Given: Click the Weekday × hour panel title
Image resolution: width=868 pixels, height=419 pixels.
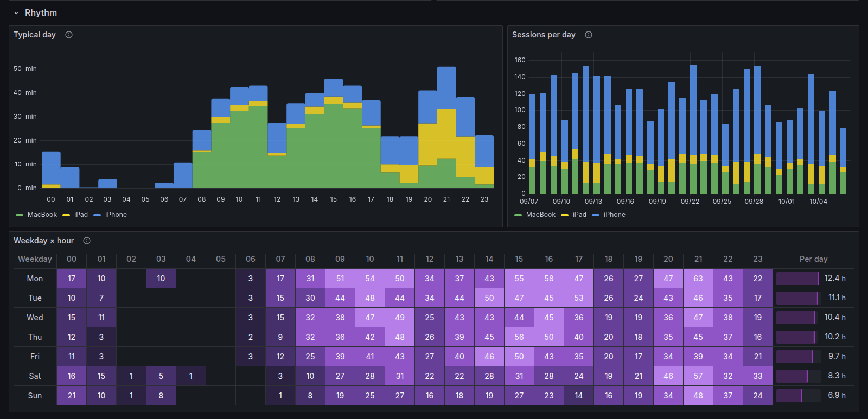Looking at the screenshot, I should (43, 241).
